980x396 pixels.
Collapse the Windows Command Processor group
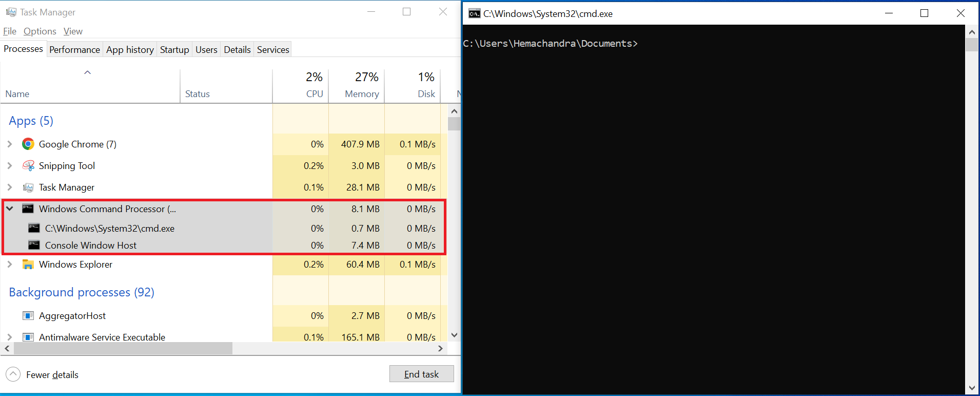click(10, 209)
